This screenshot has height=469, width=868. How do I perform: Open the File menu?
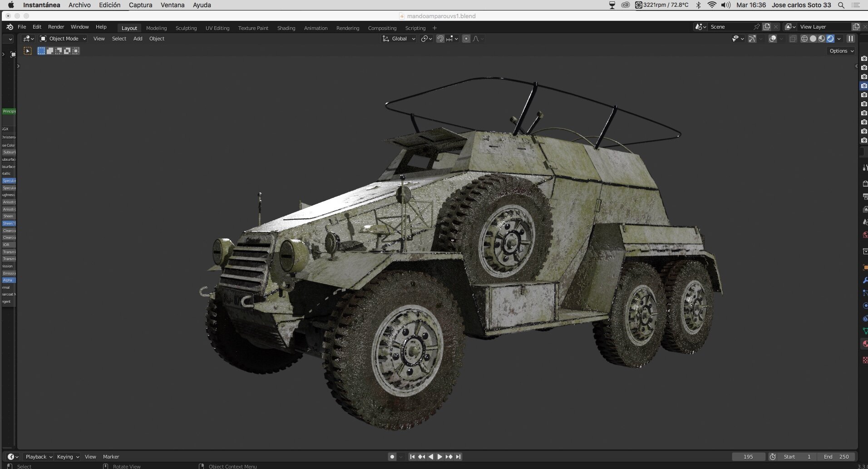22,27
